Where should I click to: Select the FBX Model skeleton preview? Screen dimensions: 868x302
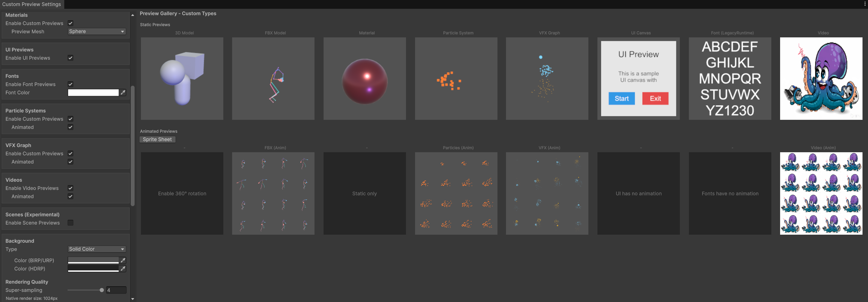[273, 79]
